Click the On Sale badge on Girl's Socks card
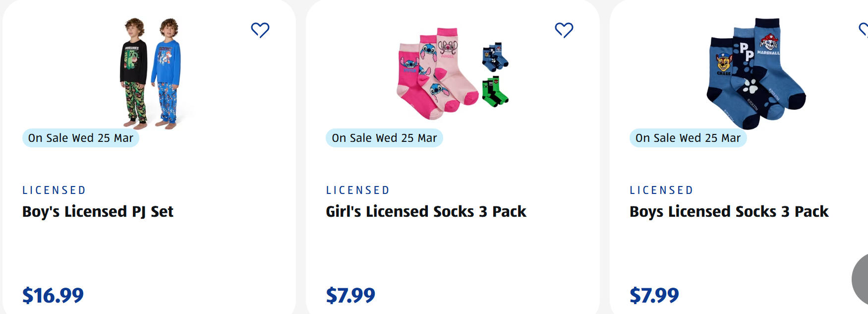The width and height of the screenshot is (868, 314). 384,138
